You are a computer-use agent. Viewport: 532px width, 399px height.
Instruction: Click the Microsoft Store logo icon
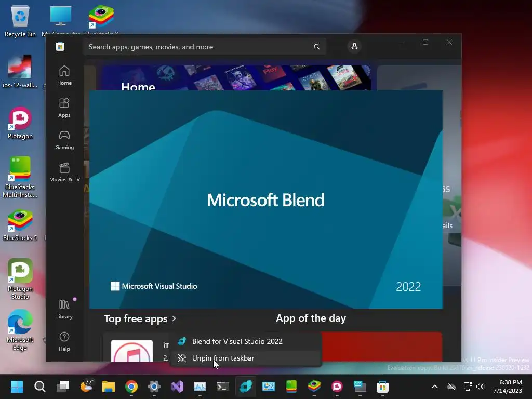[x=60, y=46]
